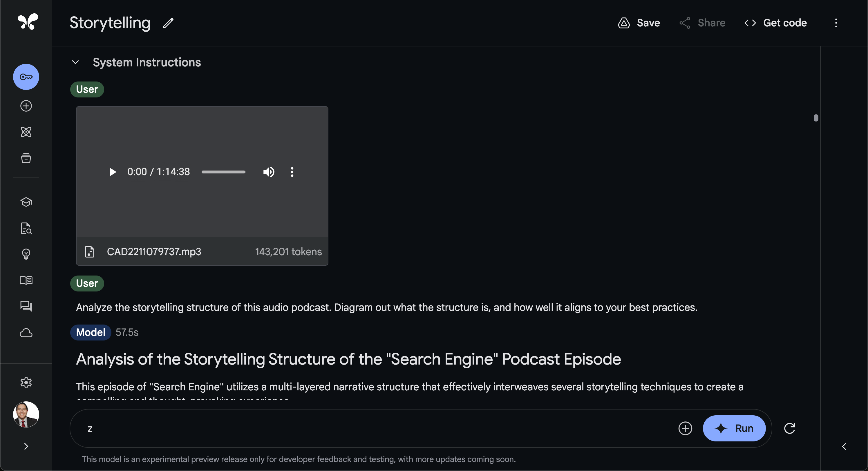Click the API key icon in sidebar
Image resolution: width=868 pixels, height=471 pixels.
[26, 77]
